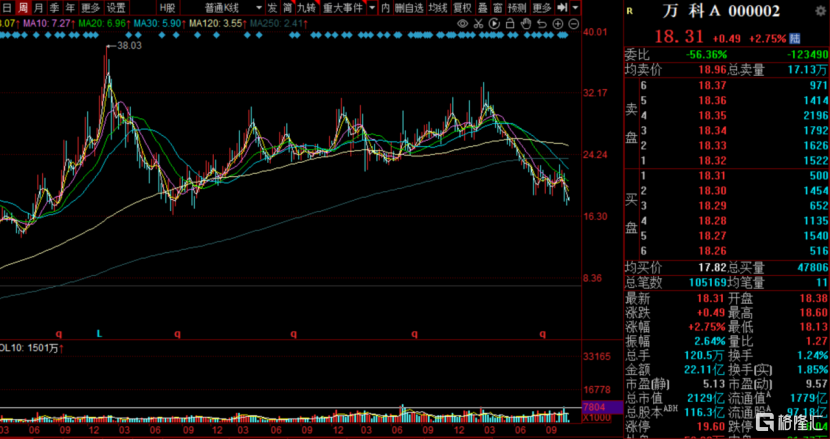Viewport: 830px width, 439px height.
Task: Click the 发 toolbar button
Action: [272, 7]
